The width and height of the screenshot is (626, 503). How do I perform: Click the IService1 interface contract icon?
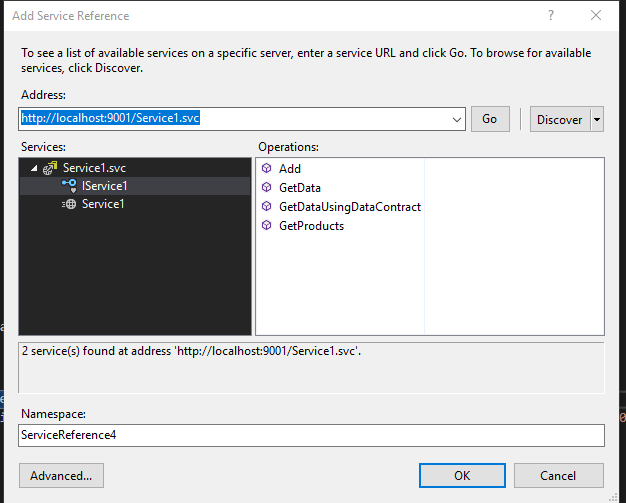(69, 186)
